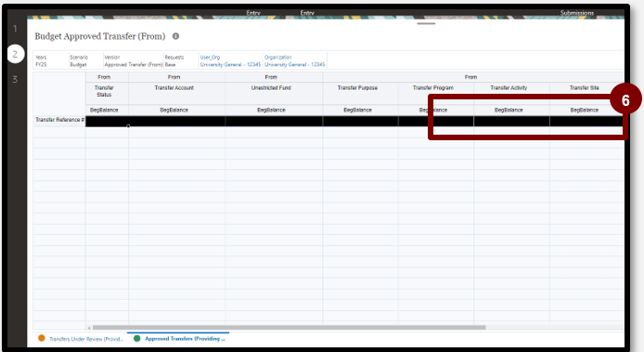The width and height of the screenshot is (644, 352).
Task: Click BegBalance under Transfer Account
Action: pyautogui.click(x=174, y=111)
